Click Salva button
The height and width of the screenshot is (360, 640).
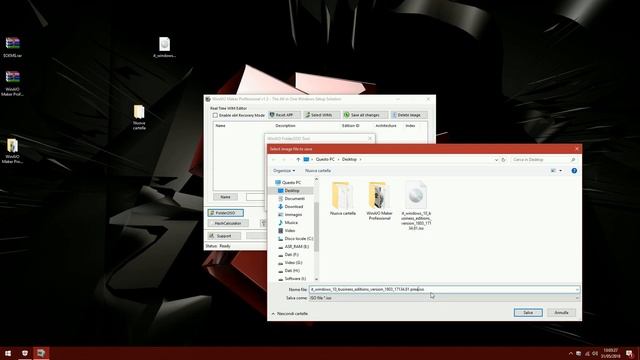[528, 313]
